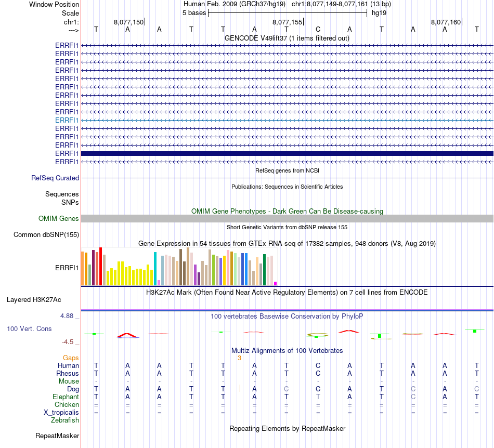
Task: Click the hg19 label next to scale bar
Action: coord(379,13)
